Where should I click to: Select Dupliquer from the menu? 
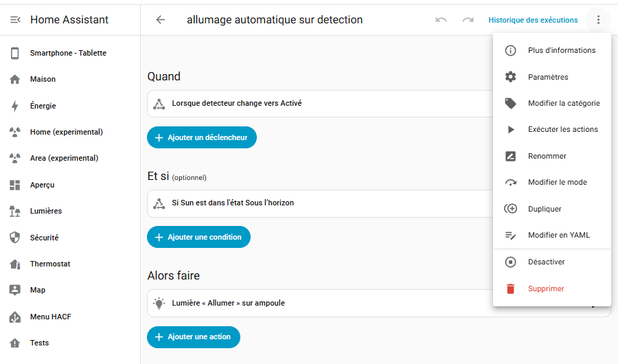545,209
